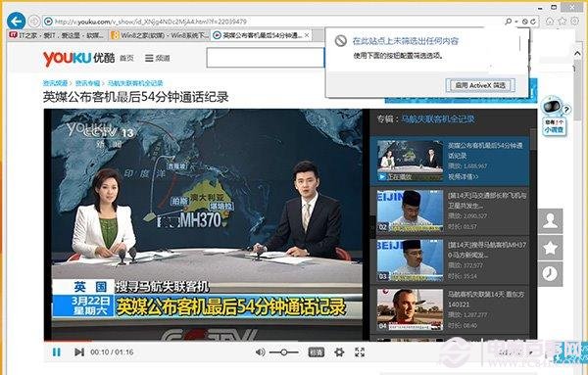588x375 pixels.
Task: Open the Youku channel menu
Action: (x=158, y=58)
